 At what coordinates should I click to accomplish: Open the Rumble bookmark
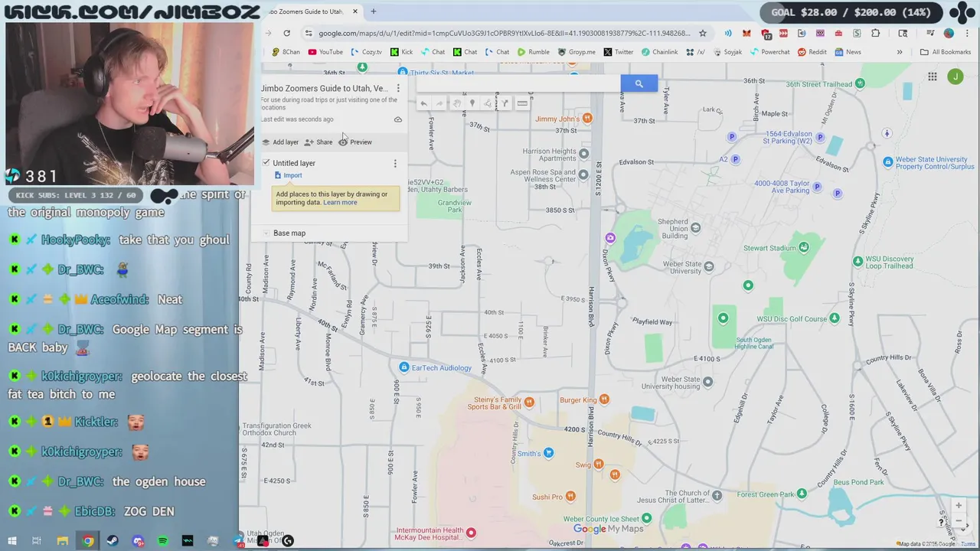[x=533, y=52]
